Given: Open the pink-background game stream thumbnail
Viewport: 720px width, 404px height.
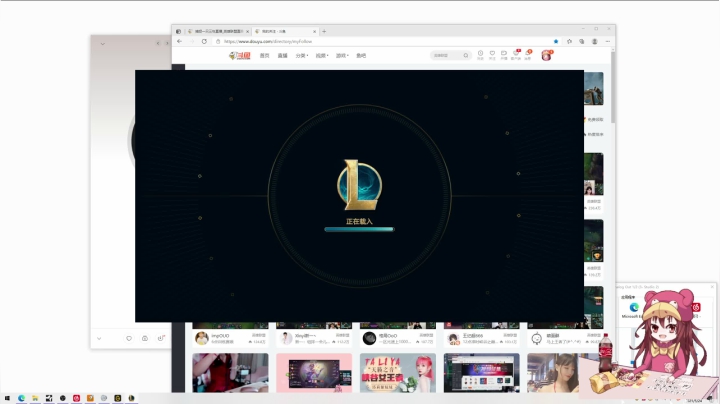Looking at the screenshot, I should pos(314,373).
